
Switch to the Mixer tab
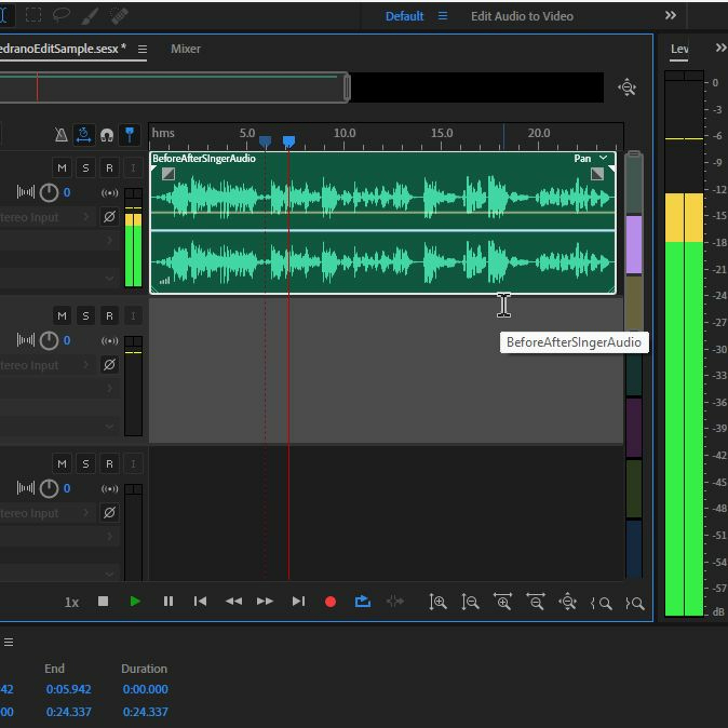(185, 49)
